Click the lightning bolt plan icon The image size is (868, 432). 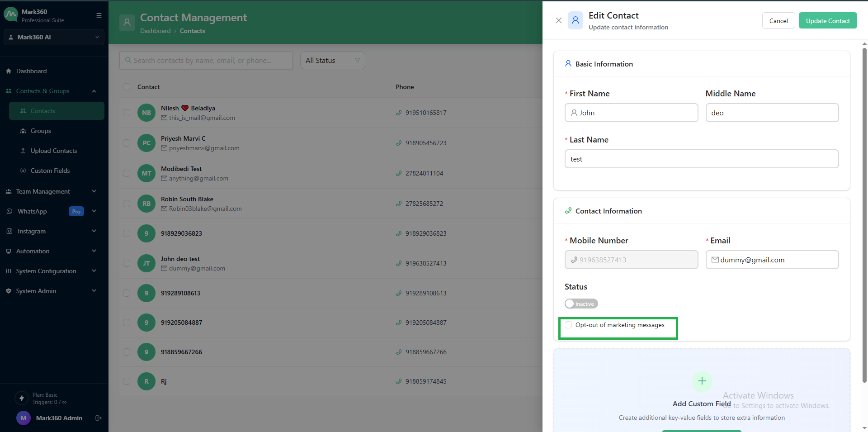point(21,398)
